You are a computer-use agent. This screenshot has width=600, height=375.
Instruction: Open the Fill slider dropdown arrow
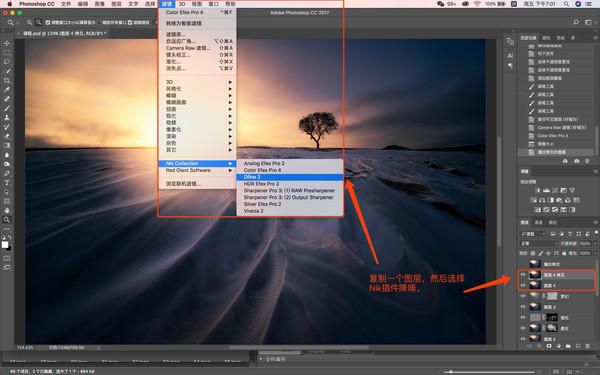pos(594,253)
